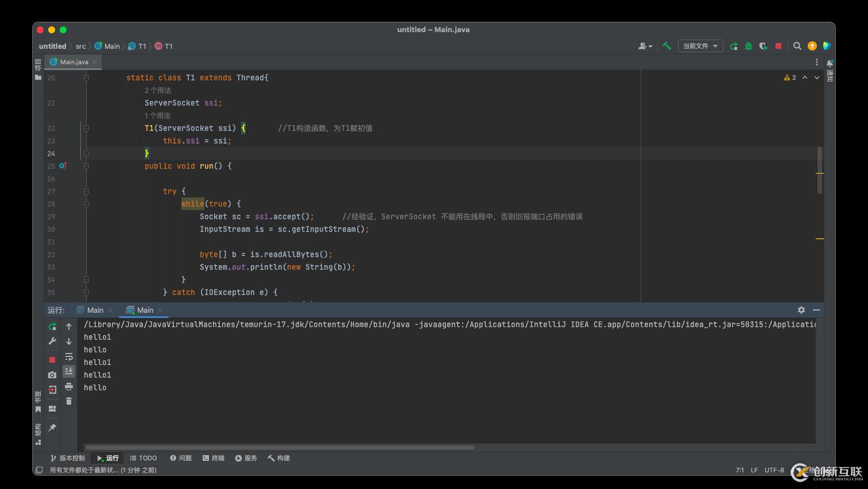Pin the run tab with pin icon

(x=52, y=428)
